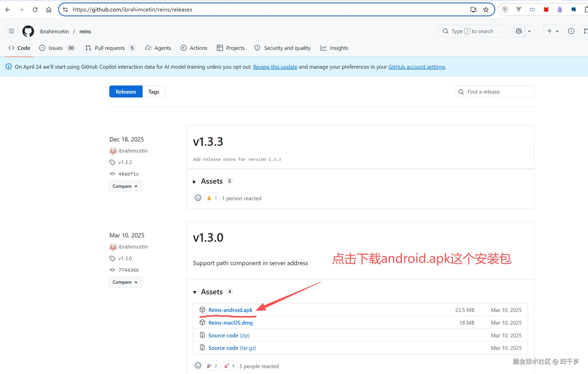Expand the v1.3.3 Assets section
588x374 pixels.
[212, 181]
